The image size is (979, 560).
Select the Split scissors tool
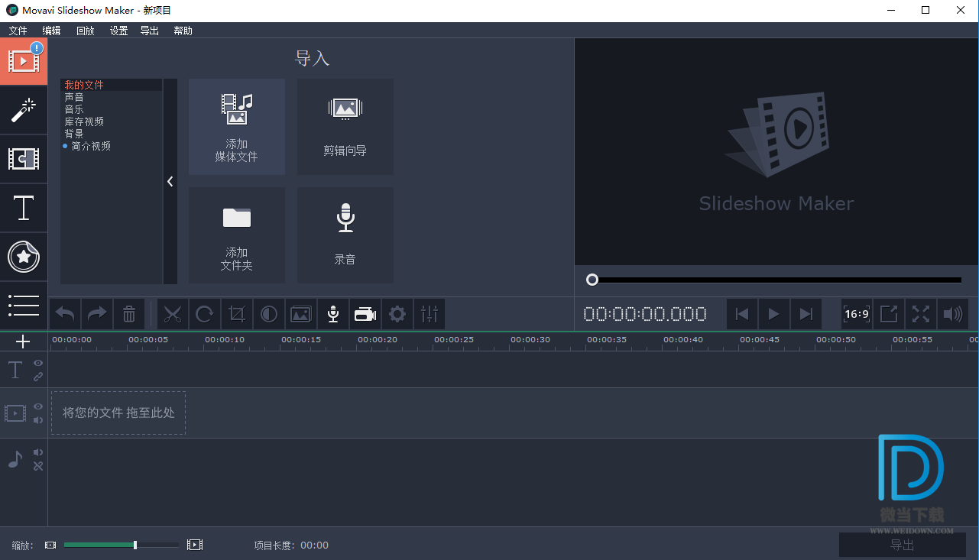(x=173, y=314)
